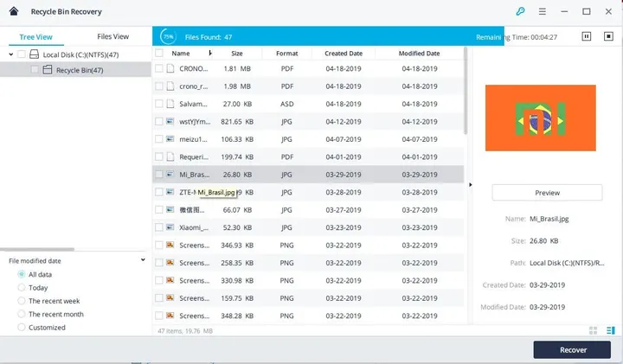Open the hamburger menu
Viewport: 623px width, 364px height.
point(542,12)
